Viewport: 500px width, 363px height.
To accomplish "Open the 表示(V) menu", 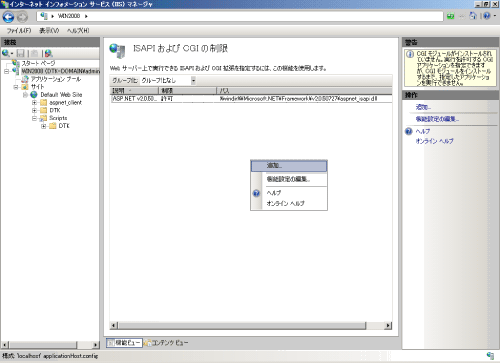I will point(49,31).
